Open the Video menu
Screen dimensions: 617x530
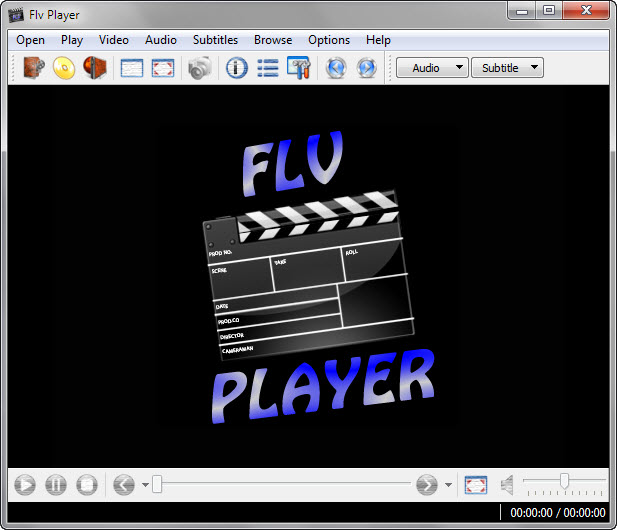[113, 40]
